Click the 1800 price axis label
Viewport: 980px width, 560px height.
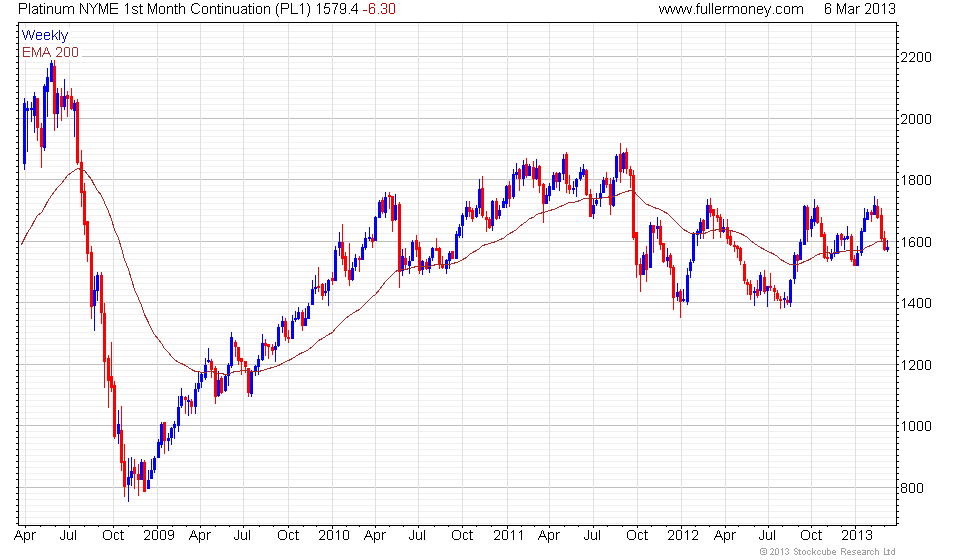(x=916, y=181)
